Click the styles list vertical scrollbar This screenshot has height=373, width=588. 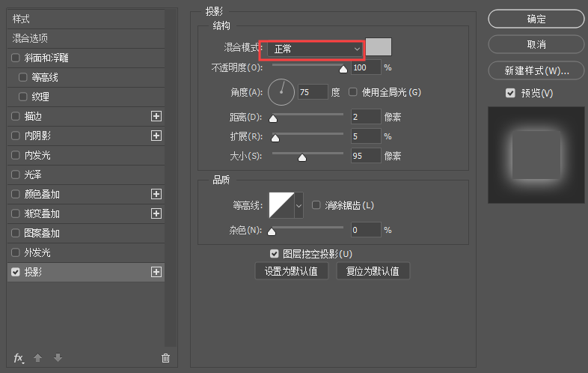coord(171,178)
